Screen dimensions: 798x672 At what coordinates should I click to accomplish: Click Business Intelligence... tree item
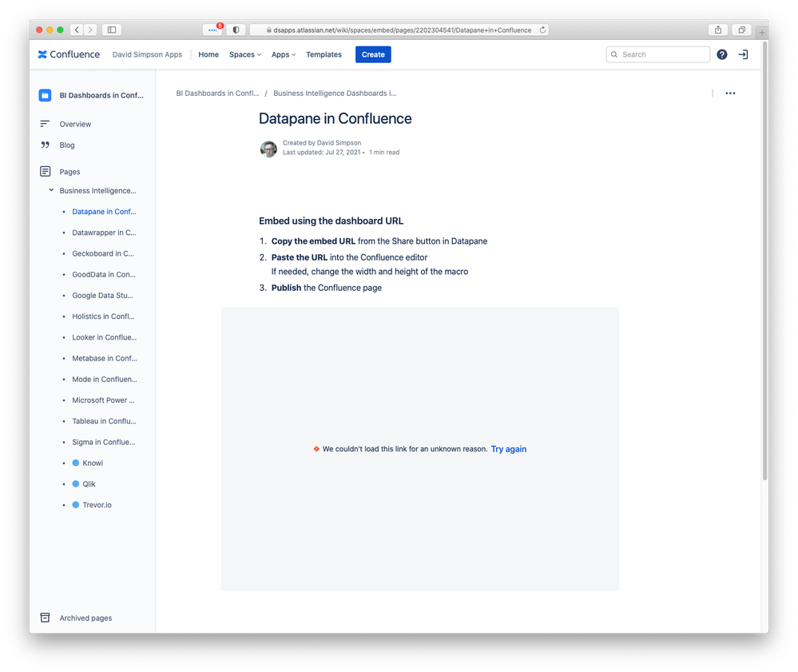pos(97,190)
